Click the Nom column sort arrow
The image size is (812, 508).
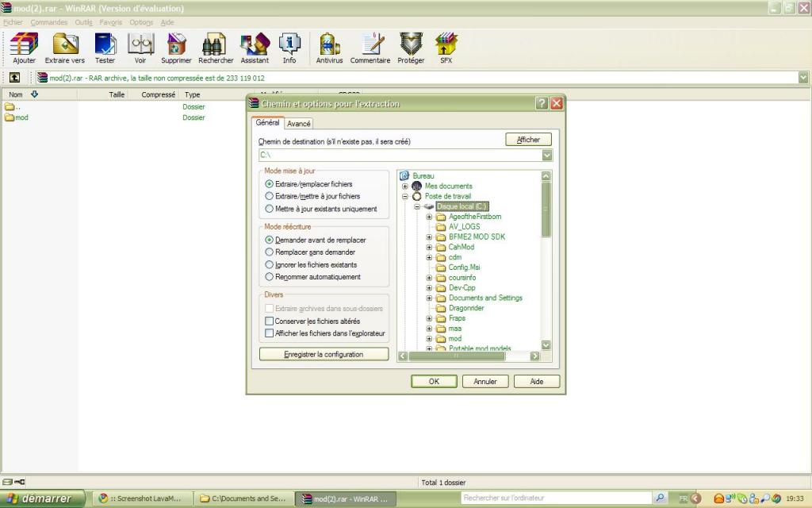(34, 94)
